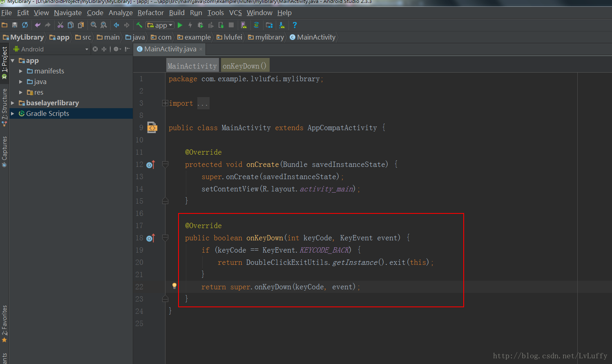Image resolution: width=612 pixels, height=364 pixels.
Task: Click the Undo toolbar icon
Action: tap(38, 25)
